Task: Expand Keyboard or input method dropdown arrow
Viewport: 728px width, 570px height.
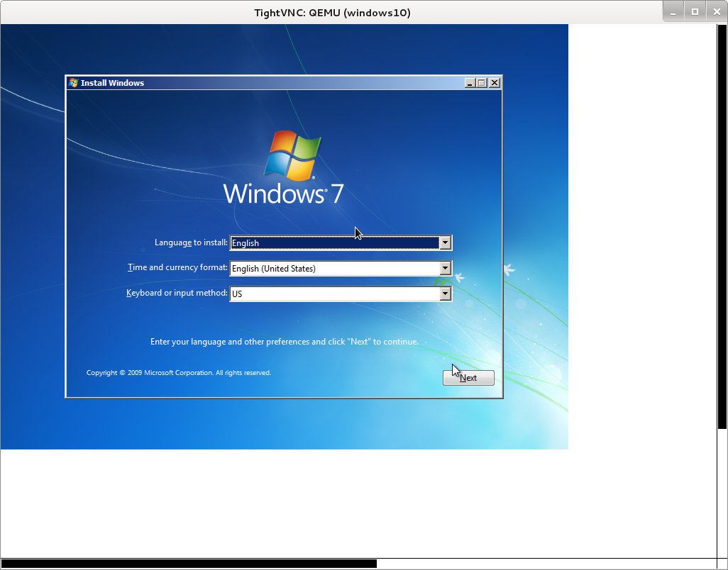Action: (x=445, y=294)
